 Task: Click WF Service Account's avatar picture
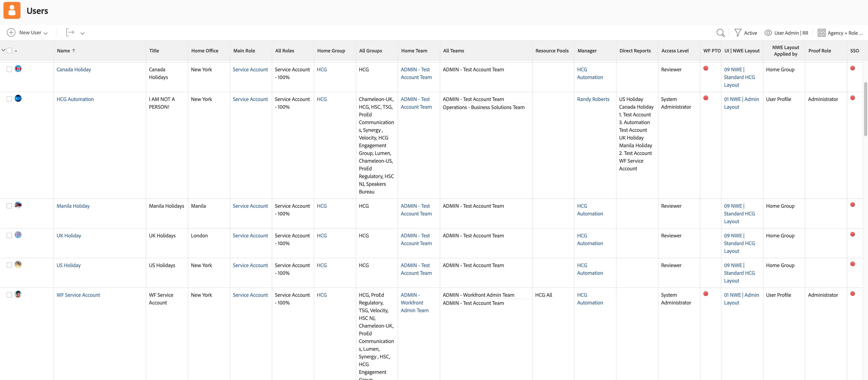point(18,294)
